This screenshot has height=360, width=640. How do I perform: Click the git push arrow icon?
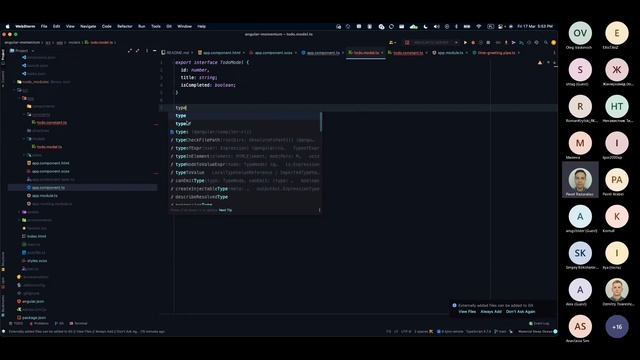pyautogui.click(x=513, y=42)
